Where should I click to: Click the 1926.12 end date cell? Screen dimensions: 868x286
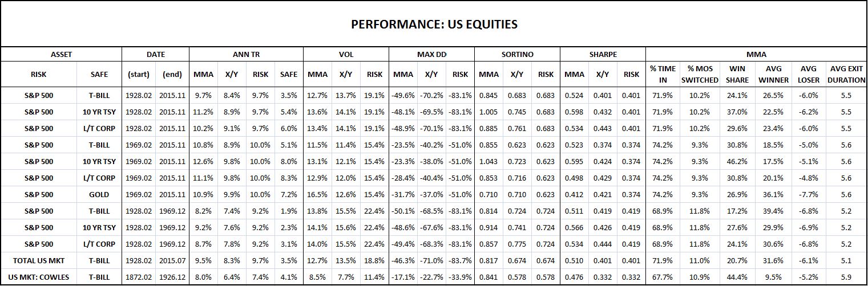172,277
